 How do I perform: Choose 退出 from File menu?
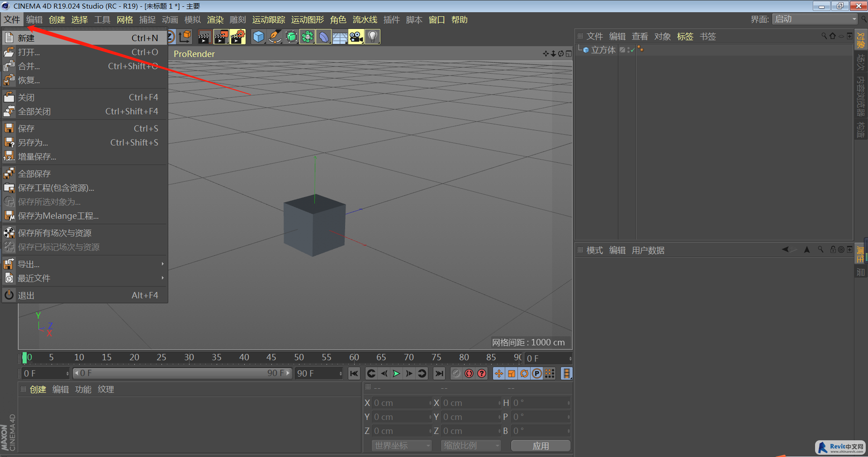click(84, 295)
